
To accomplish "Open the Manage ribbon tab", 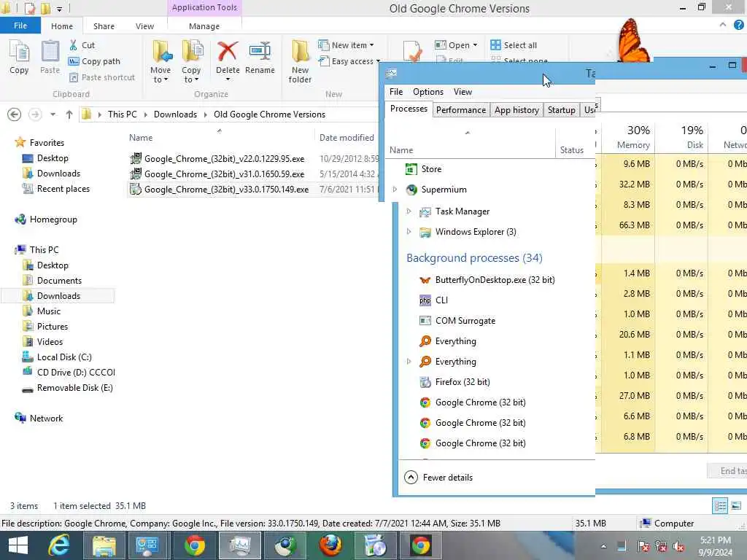I will click(204, 26).
